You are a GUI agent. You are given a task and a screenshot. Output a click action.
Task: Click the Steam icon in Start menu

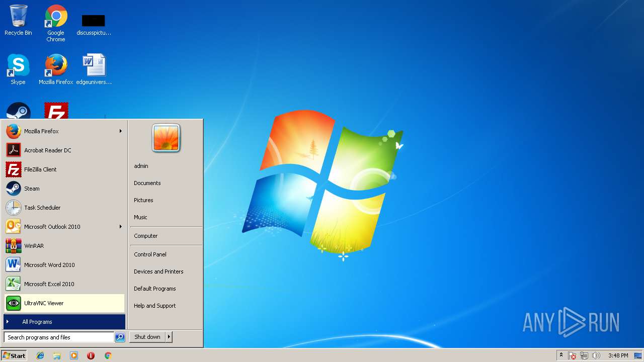[x=14, y=189]
